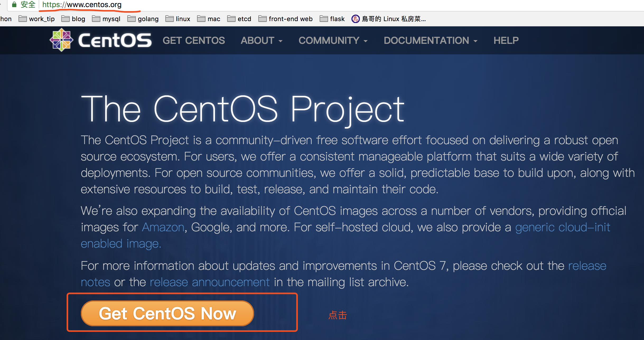Expand the DOCUMENTATION dropdown menu

point(430,40)
